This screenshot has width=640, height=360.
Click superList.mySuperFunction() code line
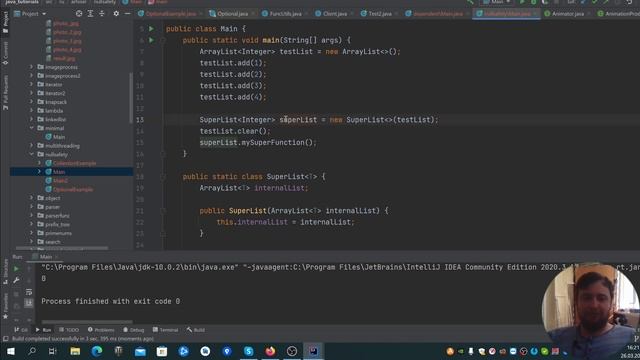(x=258, y=142)
